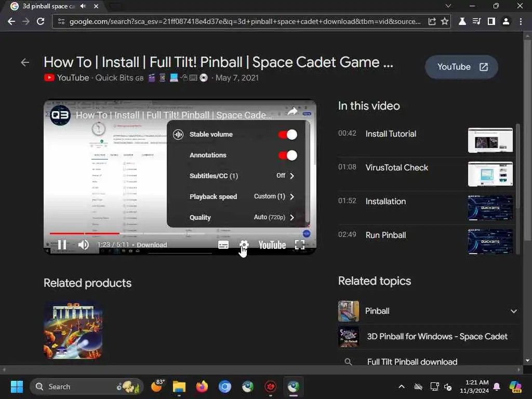Mute the tab audio icon

coord(83,6)
